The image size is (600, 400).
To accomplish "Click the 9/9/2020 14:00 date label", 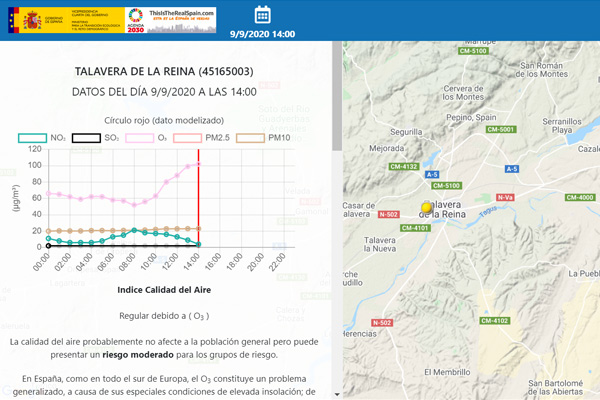I will (x=262, y=34).
